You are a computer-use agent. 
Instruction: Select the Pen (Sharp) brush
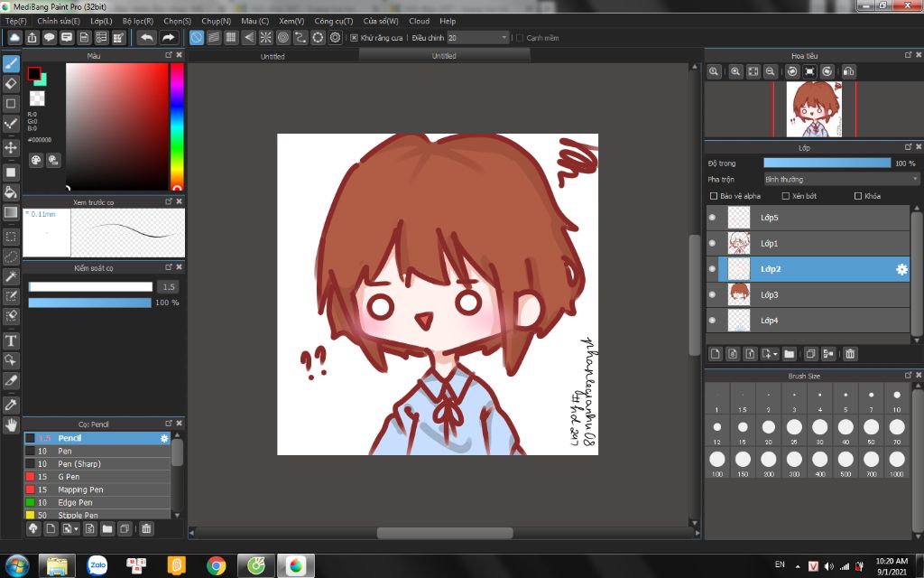pos(97,463)
